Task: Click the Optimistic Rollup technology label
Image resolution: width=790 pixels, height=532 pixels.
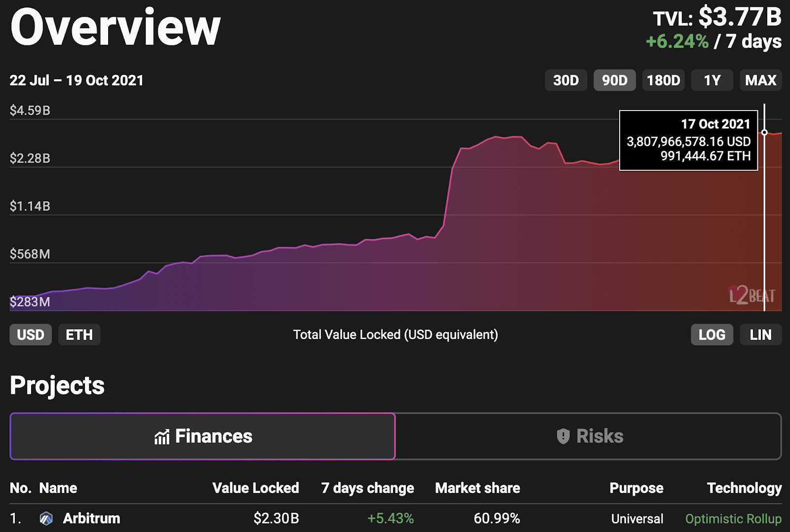Action: click(x=733, y=519)
